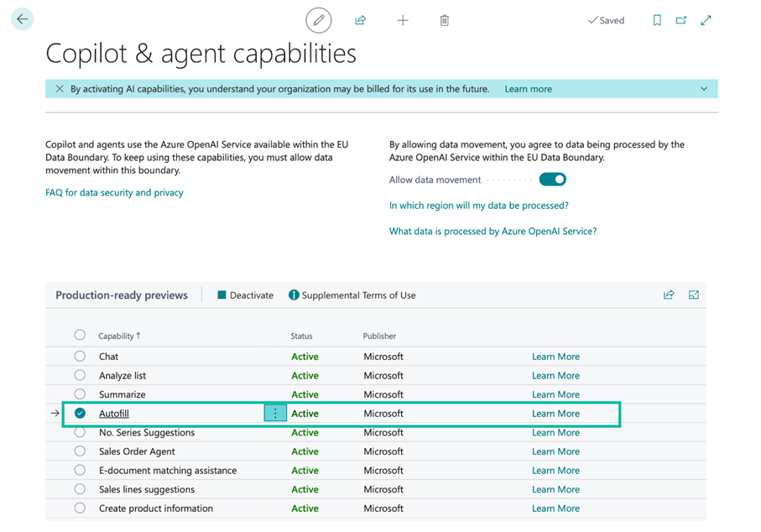Screen dimensions: 761x532
Task: Click Learn More for Chat
Action: click(x=555, y=357)
